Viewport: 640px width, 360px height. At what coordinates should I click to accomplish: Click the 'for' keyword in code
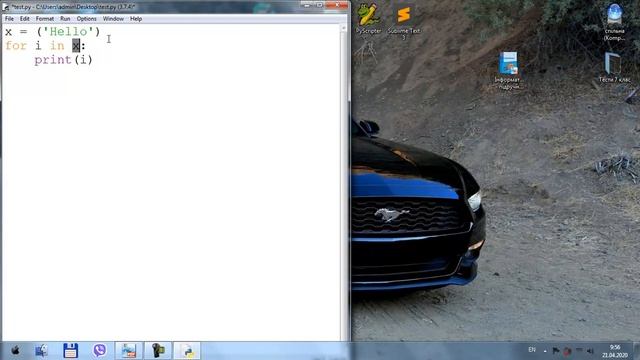tap(16, 46)
